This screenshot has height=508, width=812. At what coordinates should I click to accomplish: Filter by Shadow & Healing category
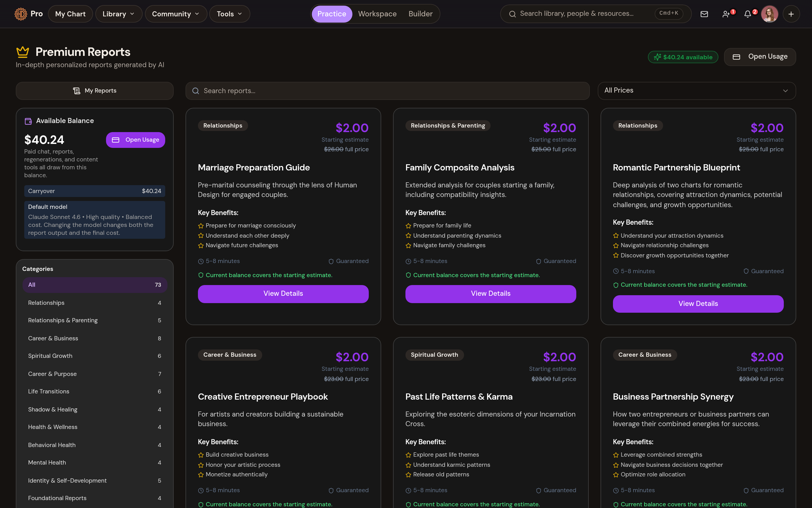click(95, 410)
